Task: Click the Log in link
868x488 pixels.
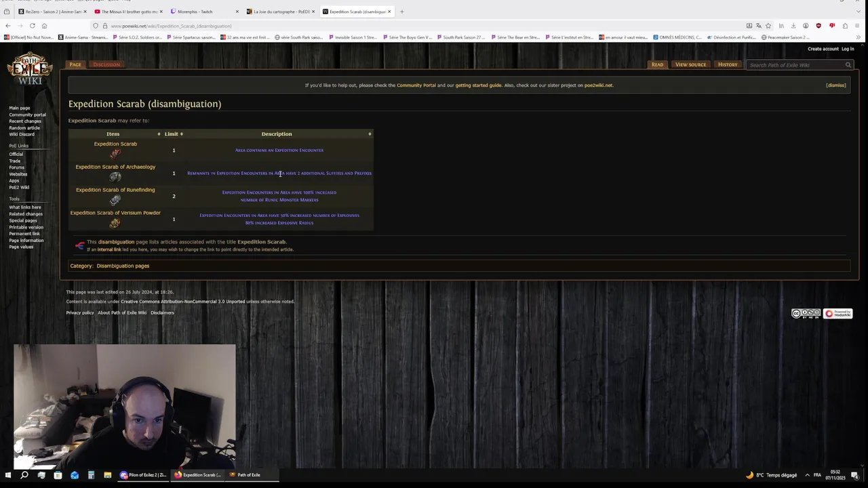Action: [848, 49]
